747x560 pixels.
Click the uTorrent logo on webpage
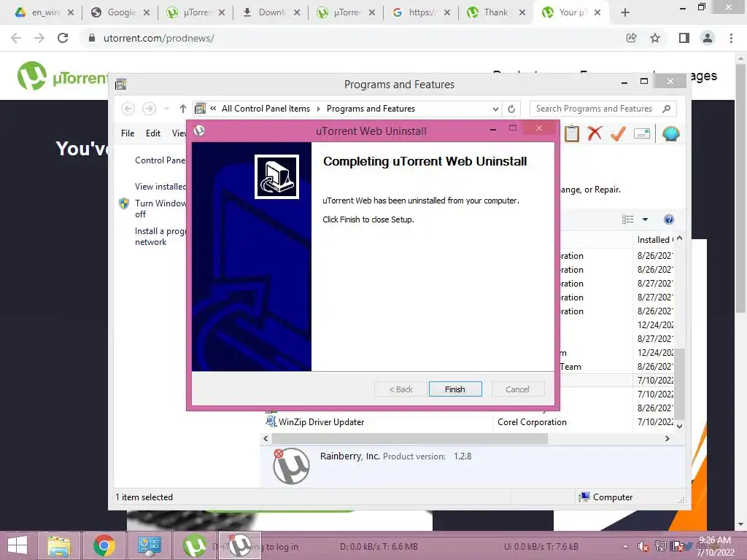[x=63, y=76]
